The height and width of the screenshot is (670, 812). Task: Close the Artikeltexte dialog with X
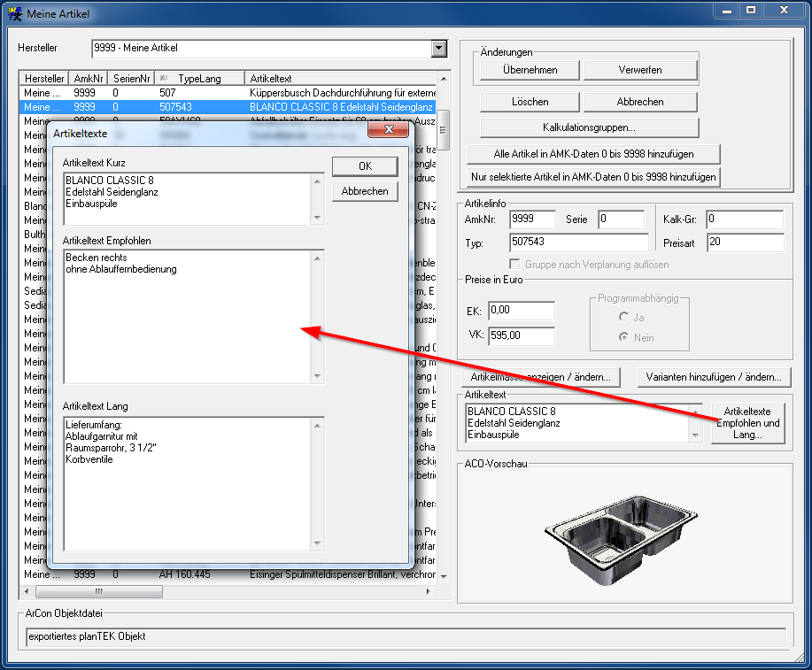[x=388, y=132]
